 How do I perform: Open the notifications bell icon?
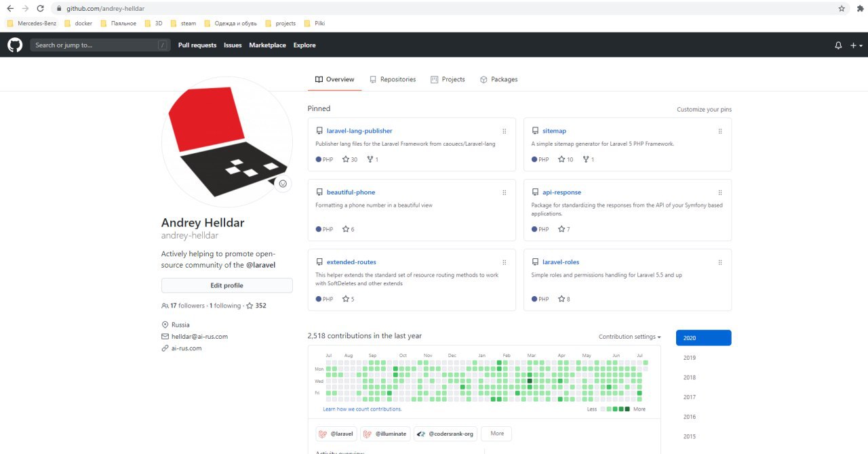pyautogui.click(x=838, y=45)
